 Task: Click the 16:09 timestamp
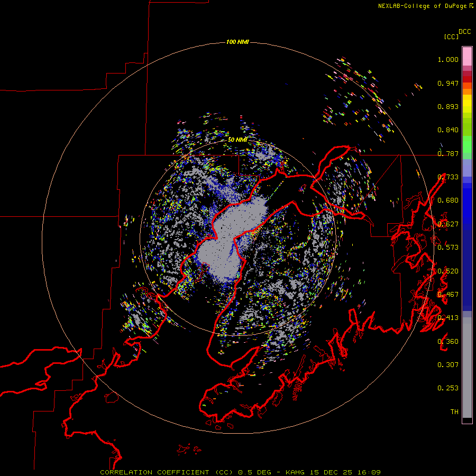(x=369, y=472)
